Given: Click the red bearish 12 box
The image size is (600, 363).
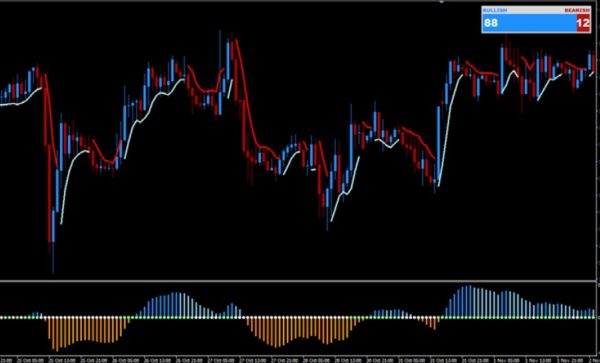Looking at the screenshot, I should tap(583, 23).
